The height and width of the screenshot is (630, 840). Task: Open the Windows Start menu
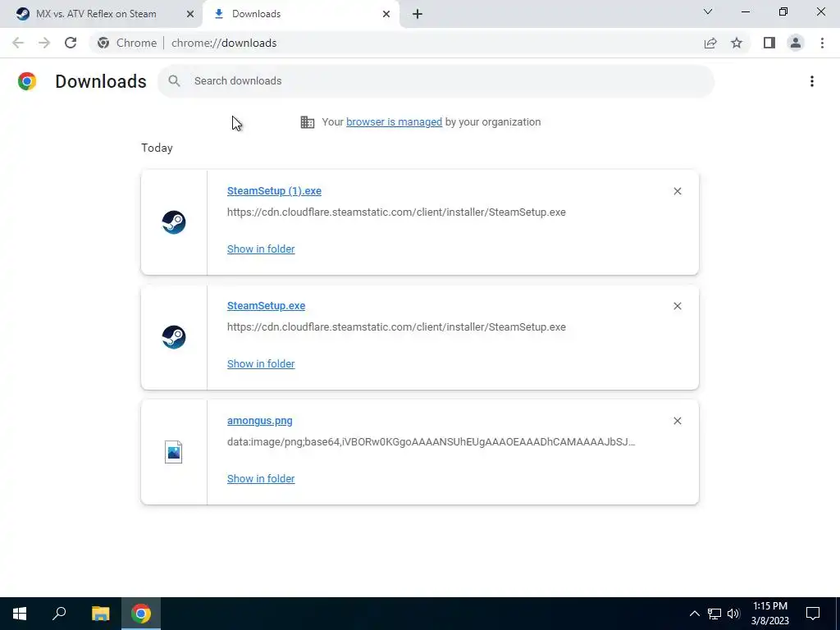(x=20, y=614)
